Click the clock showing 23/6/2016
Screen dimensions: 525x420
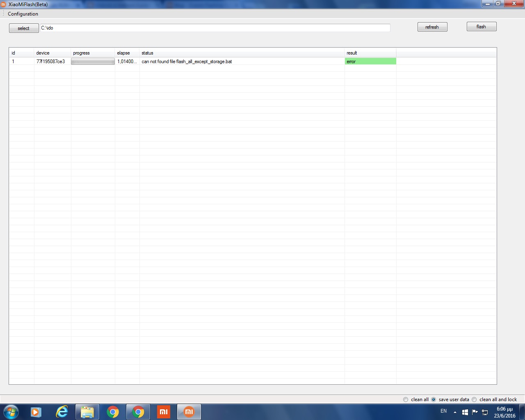click(x=504, y=412)
